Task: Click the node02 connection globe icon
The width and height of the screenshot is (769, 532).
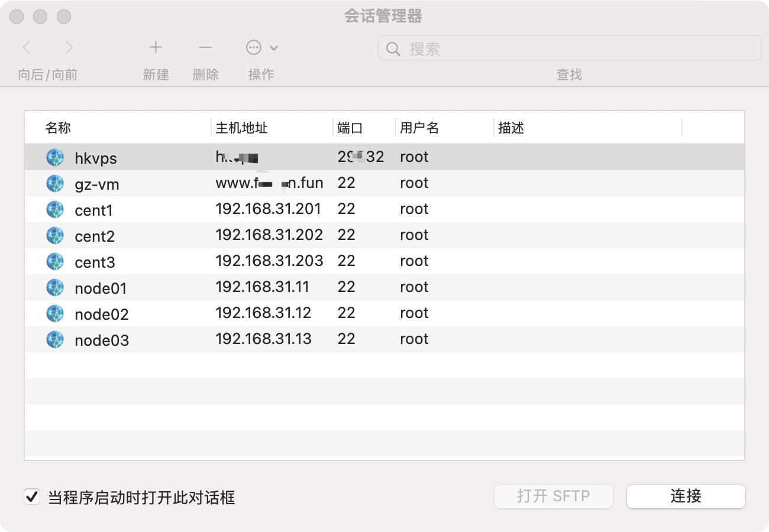Action: pyautogui.click(x=54, y=313)
